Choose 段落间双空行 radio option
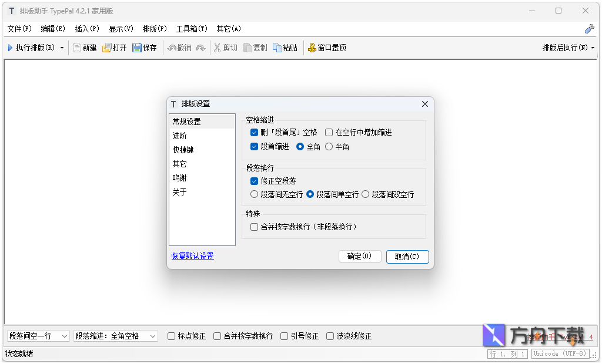Viewport: 602px width, 364px height. click(x=366, y=194)
